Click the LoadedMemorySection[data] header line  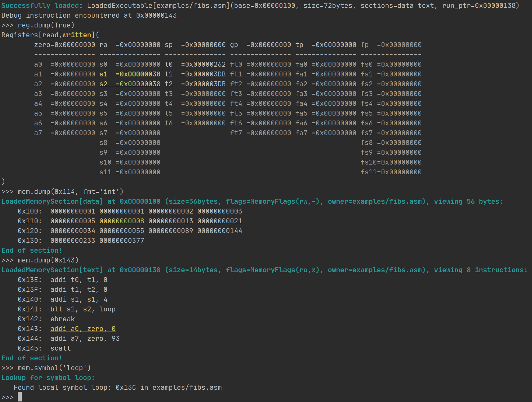click(x=252, y=202)
